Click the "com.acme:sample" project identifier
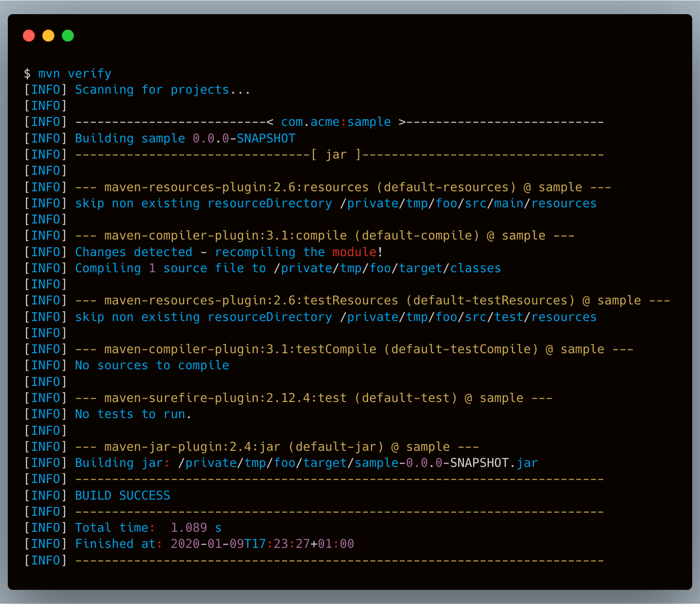 [336, 122]
